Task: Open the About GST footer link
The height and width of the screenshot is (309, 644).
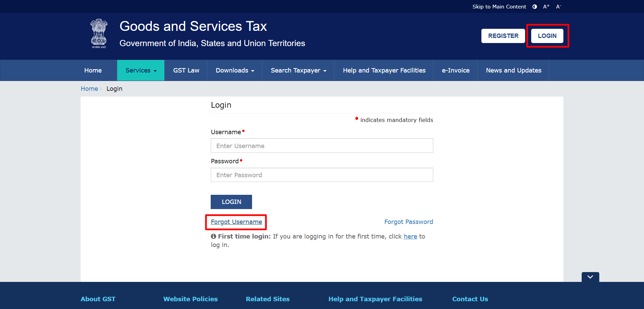Action: [x=98, y=299]
